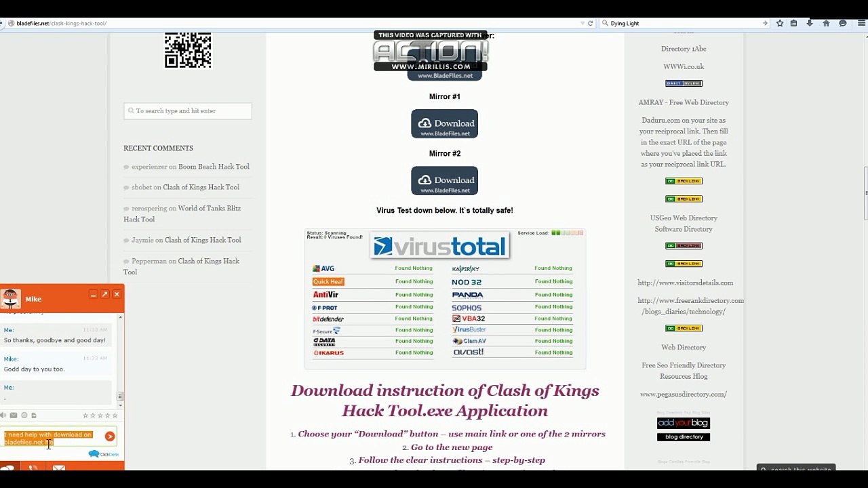This screenshot has height=488, width=868.
Task: Click the page vertical scrollbar thumb
Action: tap(866, 193)
